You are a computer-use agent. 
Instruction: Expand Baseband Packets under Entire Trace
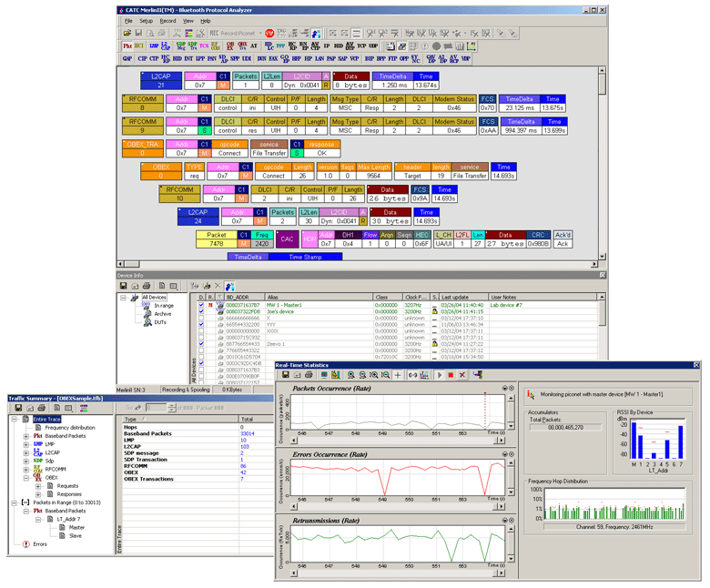pyautogui.click(x=26, y=436)
